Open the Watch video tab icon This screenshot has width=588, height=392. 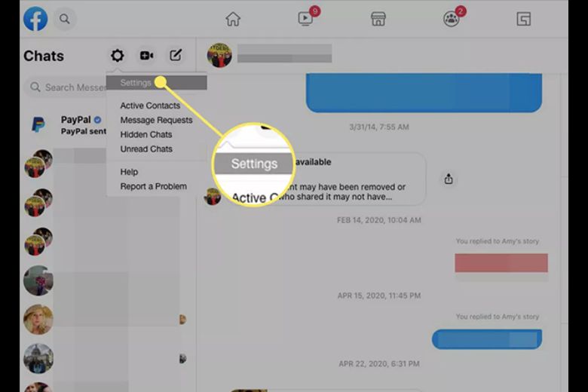point(305,18)
